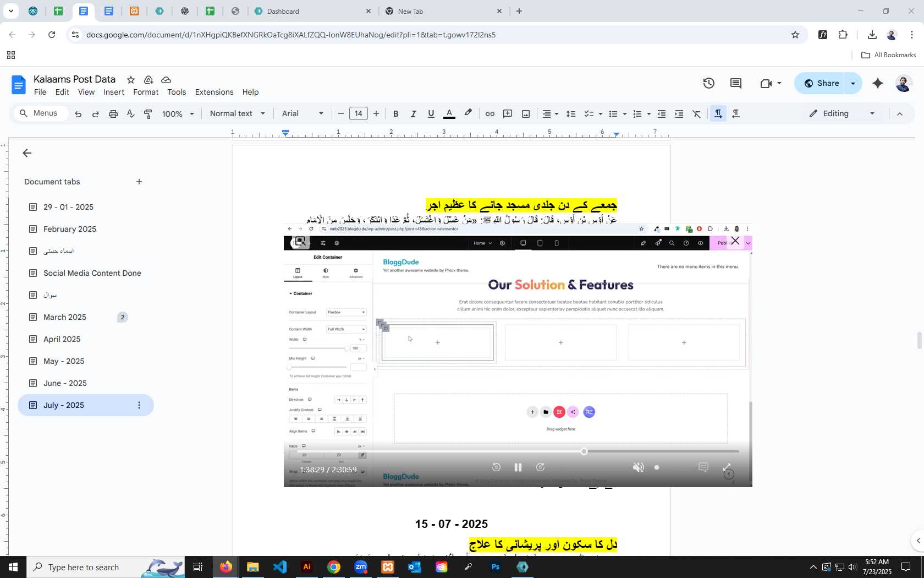Close the video overlay with X
Screen dimensions: 924x578
pyautogui.click(x=735, y=241)
